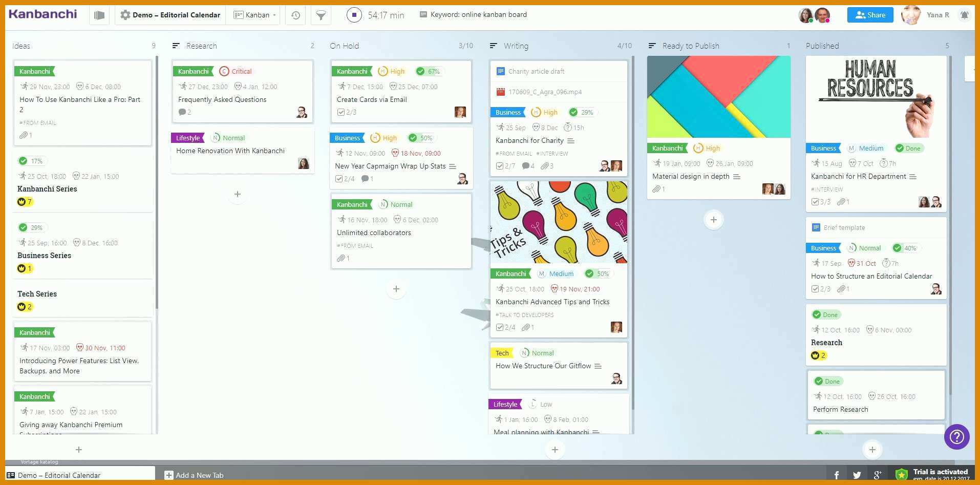Click the 40% progress on Editorial Calendar card
The width and height of the screenshot is (980, 485).
click(906, 248)
